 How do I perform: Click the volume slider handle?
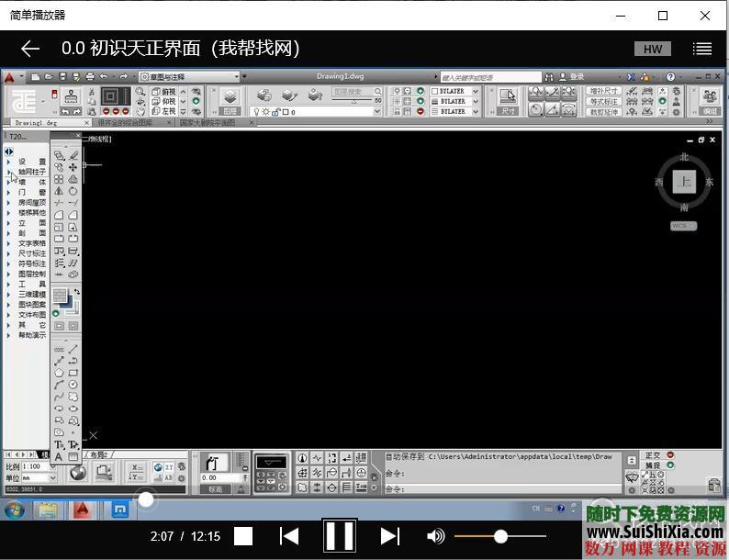(x=500, y=536)
